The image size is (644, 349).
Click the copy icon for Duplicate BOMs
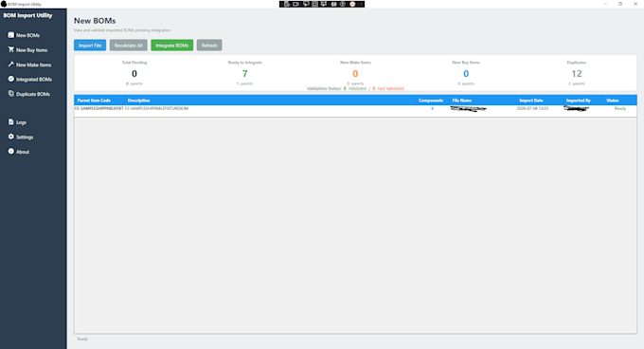[11, 94]
